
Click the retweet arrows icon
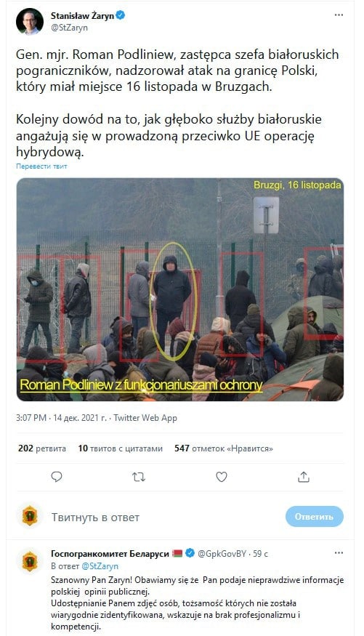[139, 477]
